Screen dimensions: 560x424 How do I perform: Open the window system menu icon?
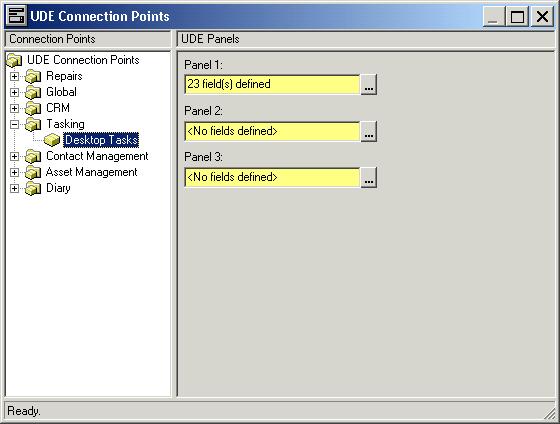(16, 16)
